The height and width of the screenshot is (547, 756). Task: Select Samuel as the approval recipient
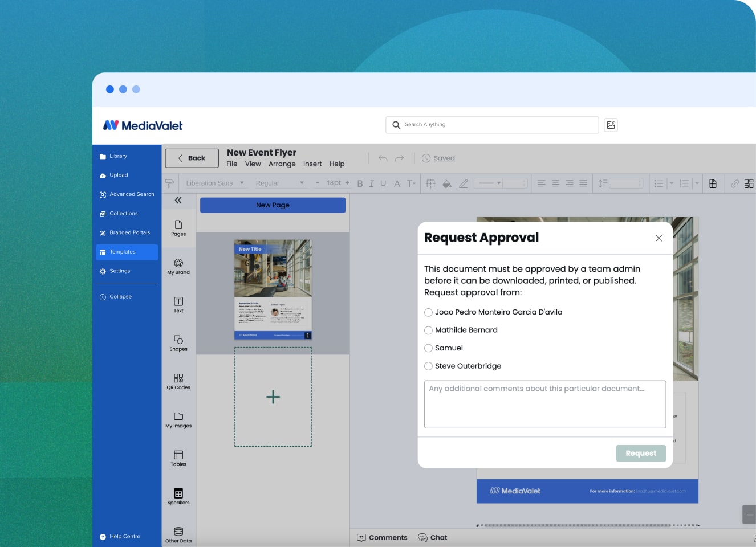tap(428, 348)
